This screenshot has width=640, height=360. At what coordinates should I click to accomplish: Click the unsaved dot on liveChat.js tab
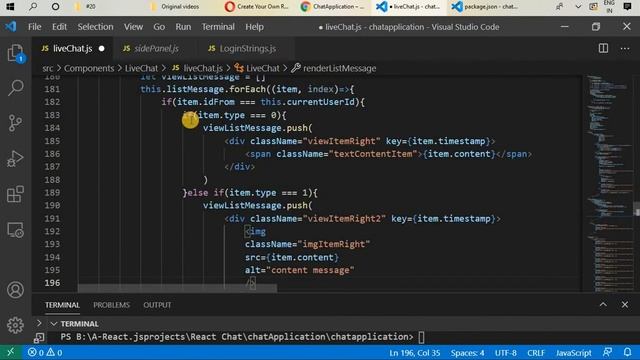pos(102,49)
